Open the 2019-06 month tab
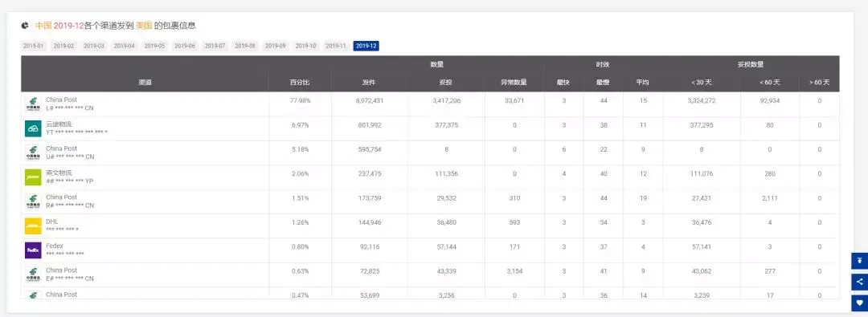 tap(185, 46)
